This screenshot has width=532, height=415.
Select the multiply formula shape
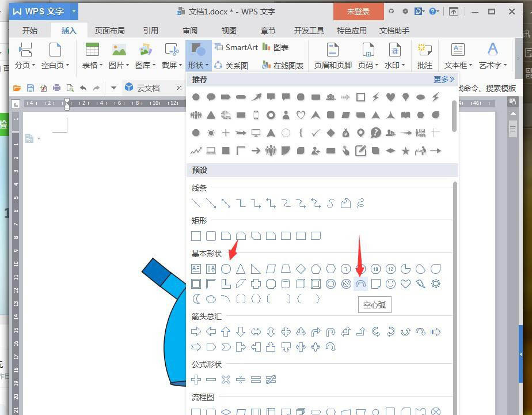pos(226,379)
